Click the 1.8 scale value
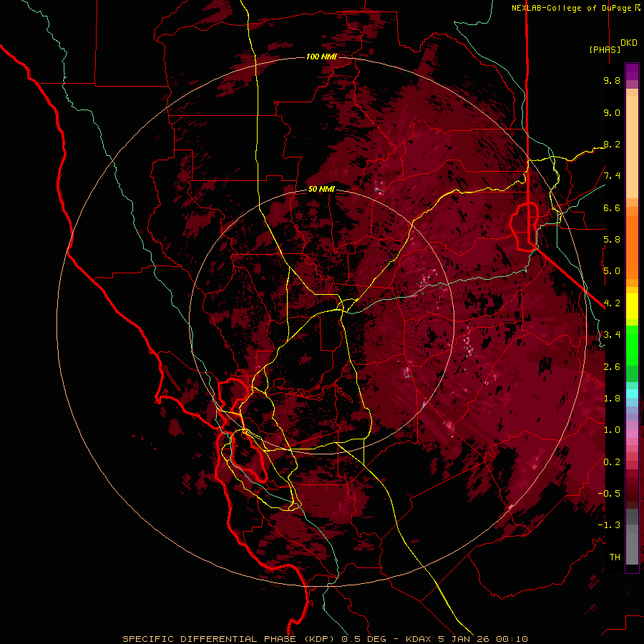The height and width of the screenshot is (644, 644). coord(612,399)
